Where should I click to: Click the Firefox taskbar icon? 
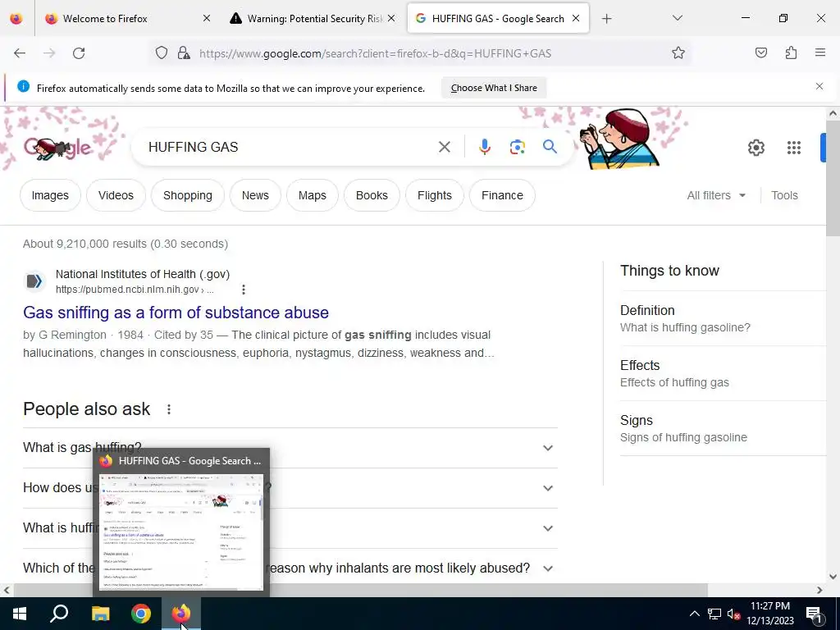coord(181,614)
